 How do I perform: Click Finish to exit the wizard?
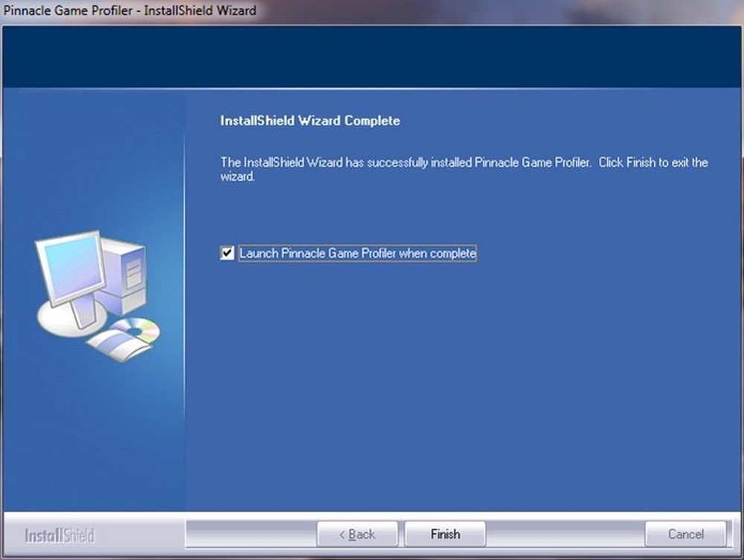[445, 534]
